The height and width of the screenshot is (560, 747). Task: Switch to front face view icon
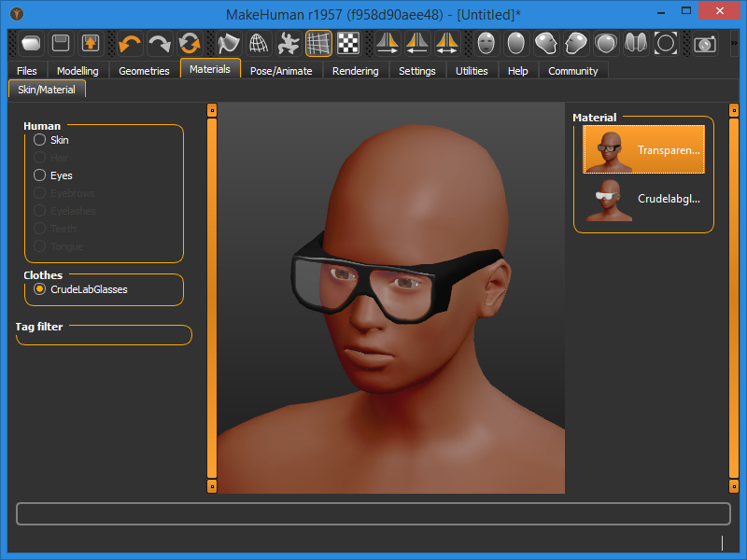pyautogui.click(x=486, y=44)
